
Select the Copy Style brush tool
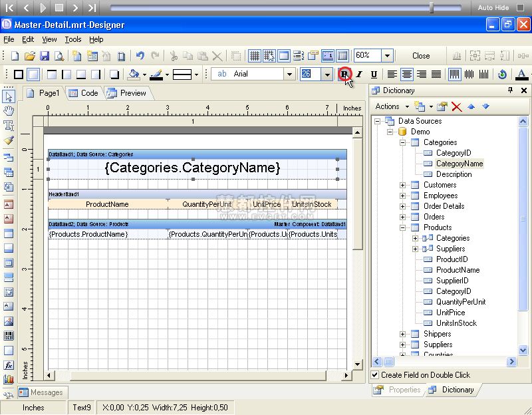tap(9, 140)
